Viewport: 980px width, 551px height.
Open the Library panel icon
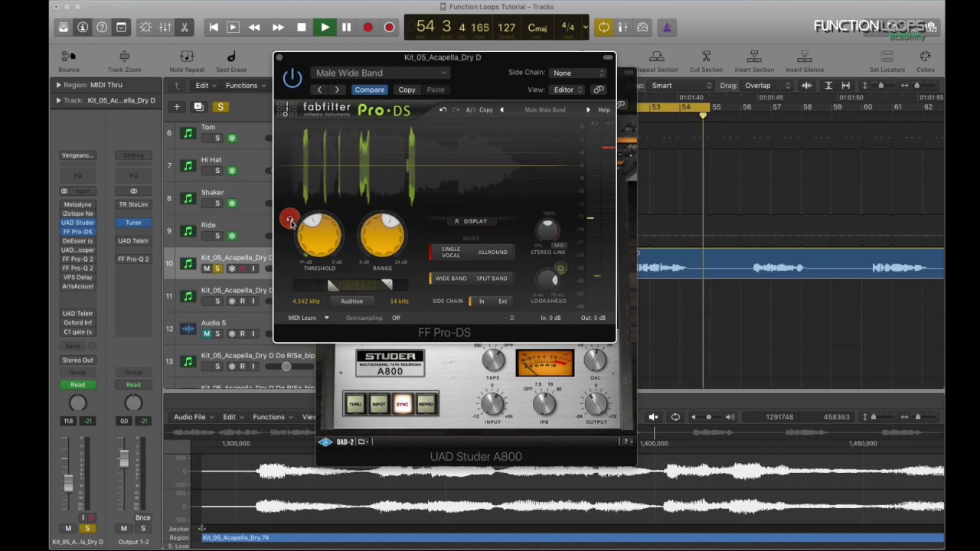[x=64, y=28]
